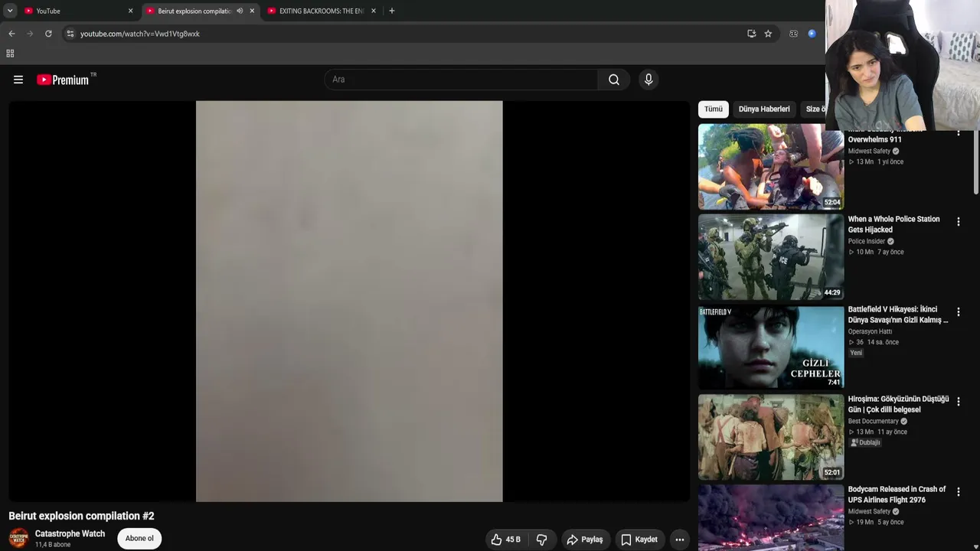View site information for youtube.com
Image resolution: width=980 pixels, height=551 pixels.
[x=70, y=34]
